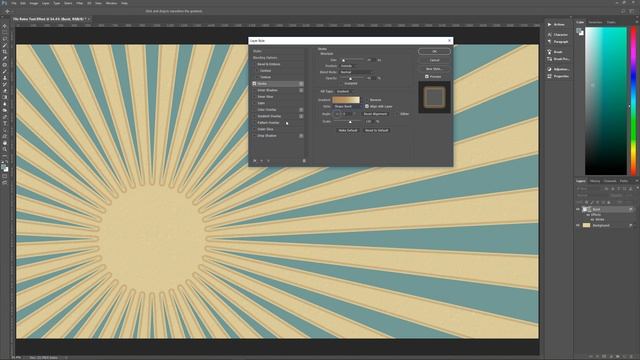Enable the Satin checkbox
The image size is (640, 360).
(x=254, y=103)
